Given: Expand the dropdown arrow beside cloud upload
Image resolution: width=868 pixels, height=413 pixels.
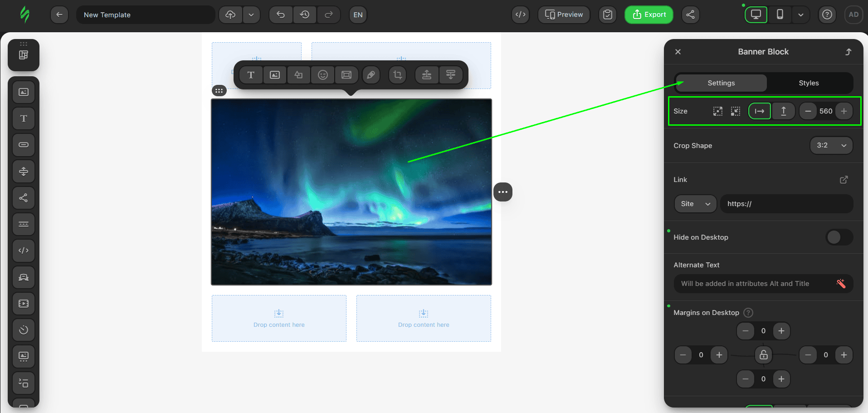Looking at the screenshot, I should [x=251, y=15].
